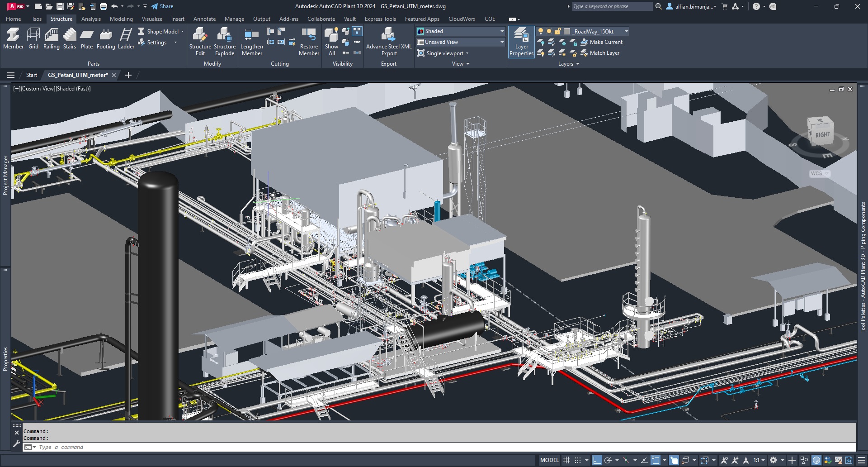
Task: Open the _RoadWay_15Okt layer dropdown
Action: pyautogui.click(x=626, y=31)
